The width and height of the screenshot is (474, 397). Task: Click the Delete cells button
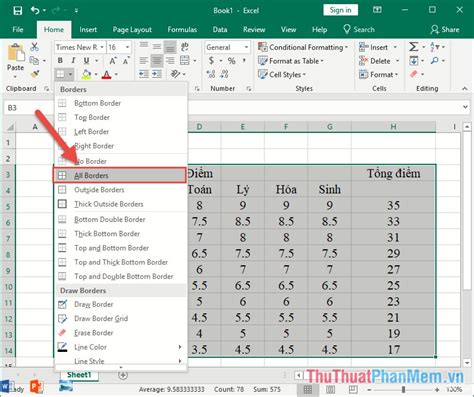(379, 61)
